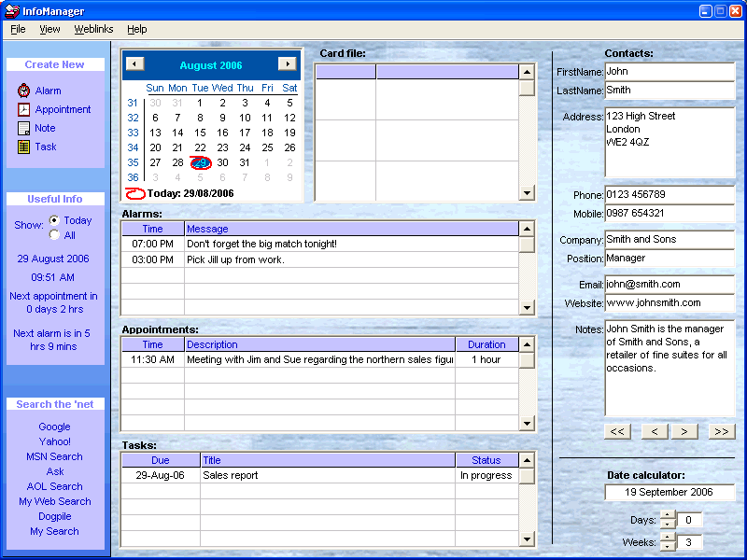
Task: Select the All radio button
Action: tap(54, 235)
